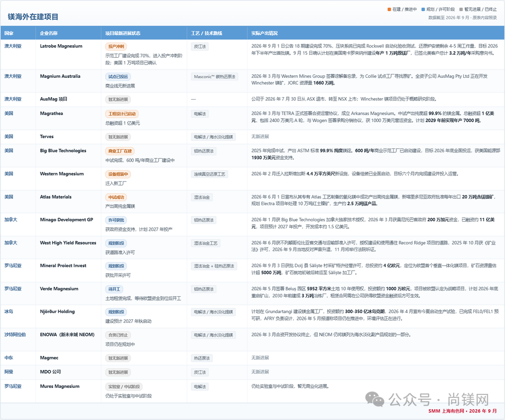Click the 镁海外在建项目 title
Screen dimensions: 505x420
(x=33, y=17)
